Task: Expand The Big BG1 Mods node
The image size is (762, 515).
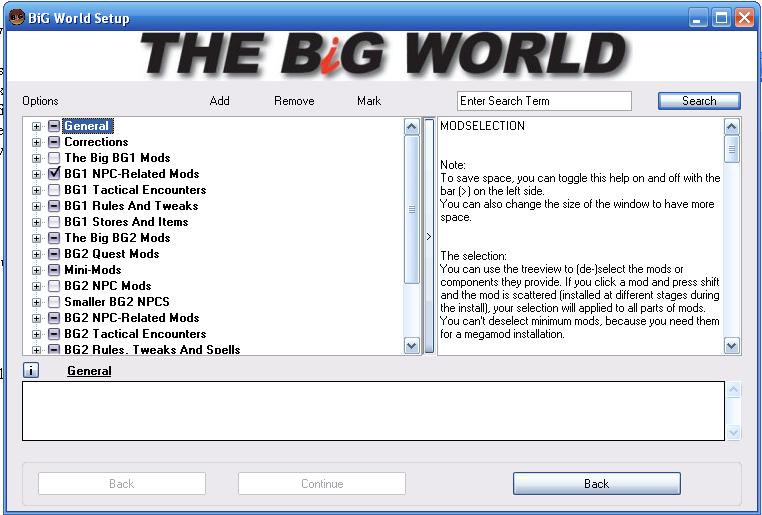Action: tap(36, 158)
